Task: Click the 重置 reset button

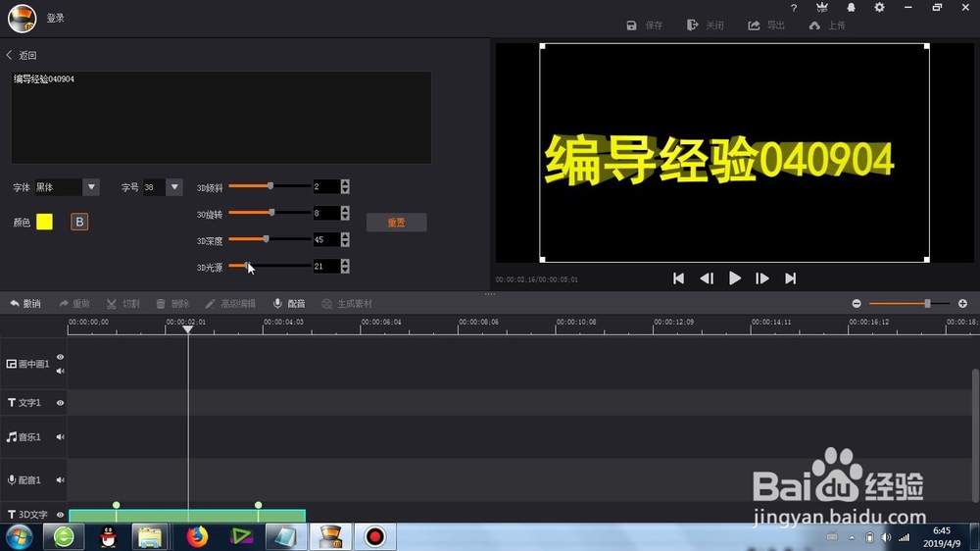Action: coord(396,222)
